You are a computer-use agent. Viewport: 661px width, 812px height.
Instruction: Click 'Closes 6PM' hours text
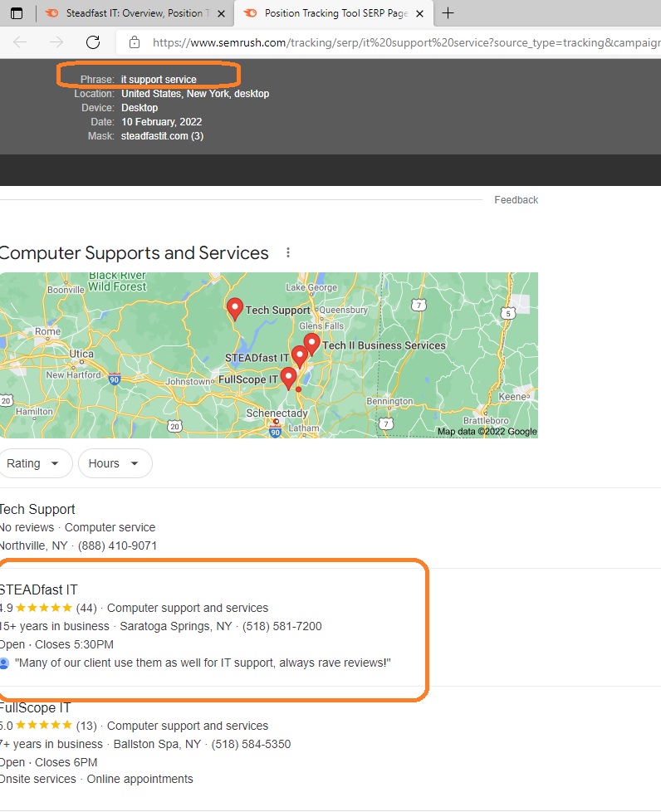click(66, 763)
